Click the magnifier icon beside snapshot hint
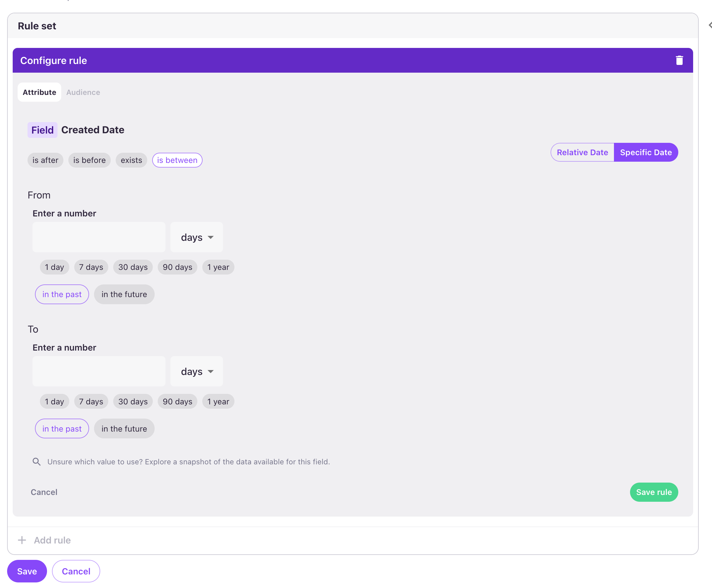Screen dimensions: 712x588 tap(36, 462)
